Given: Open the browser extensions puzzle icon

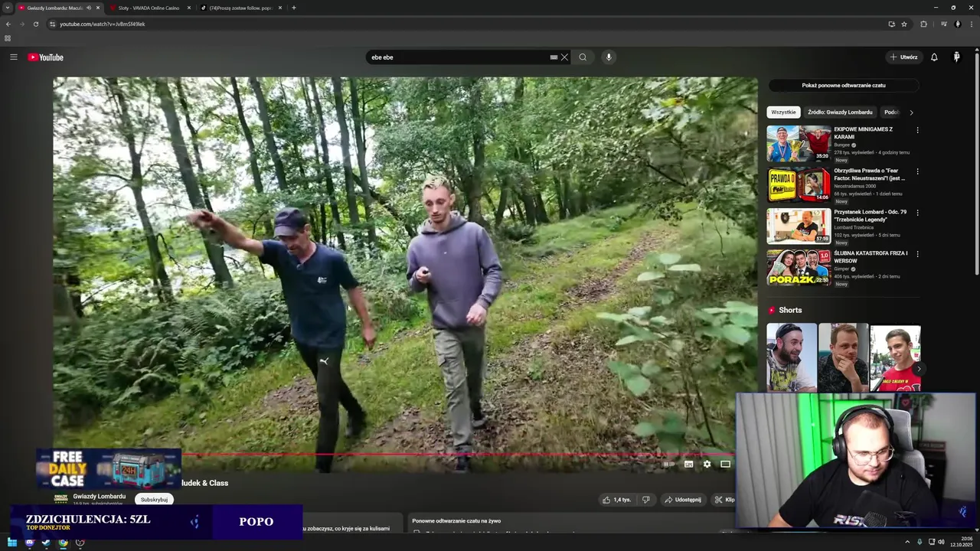Looking at the screenshot, I should tap(923, 24).
